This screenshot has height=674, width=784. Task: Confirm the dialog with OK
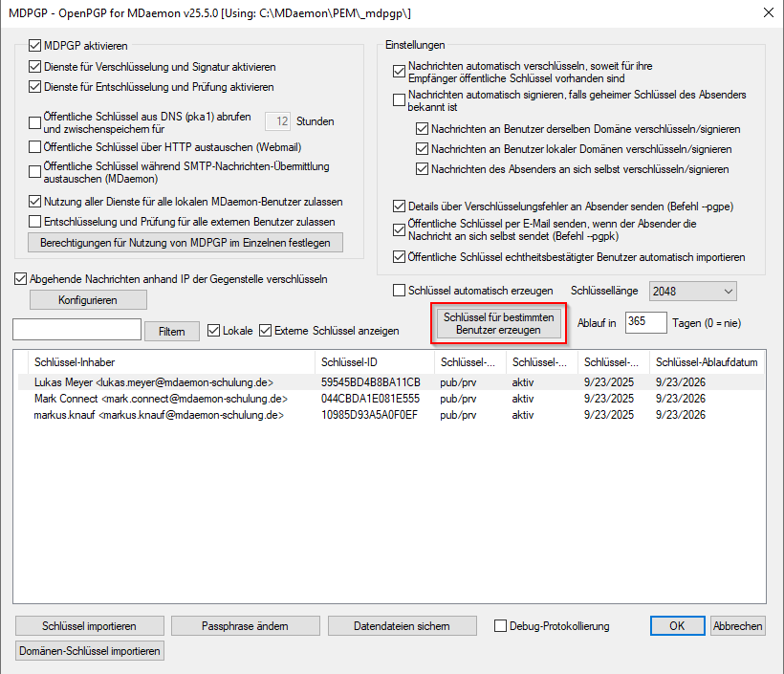click(x=677, y=626)
